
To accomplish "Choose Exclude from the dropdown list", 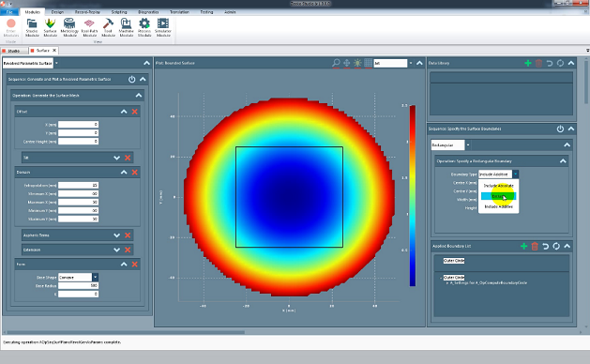I will (498, 196).
